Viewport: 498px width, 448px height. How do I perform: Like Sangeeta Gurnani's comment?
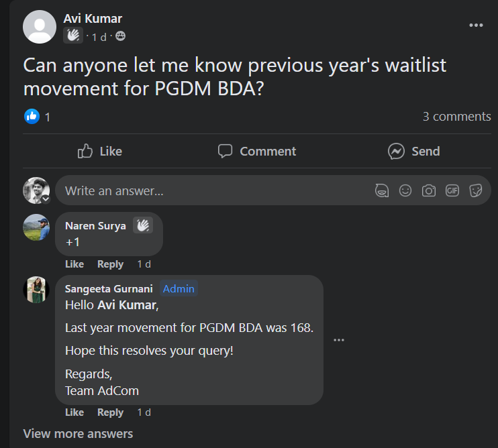(74, 412)
